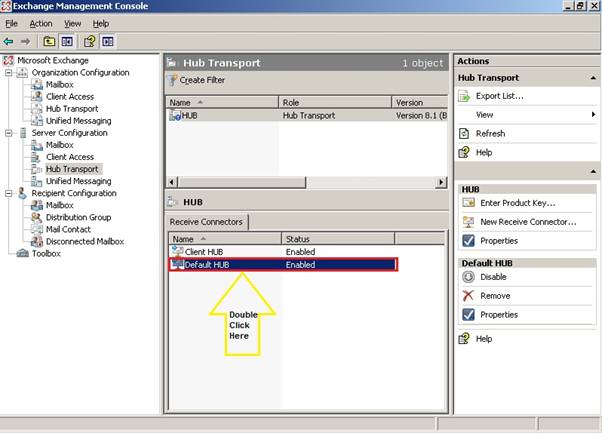Open the View menu
The width and height of the screenshot is (602, 433).
(73, 23)
